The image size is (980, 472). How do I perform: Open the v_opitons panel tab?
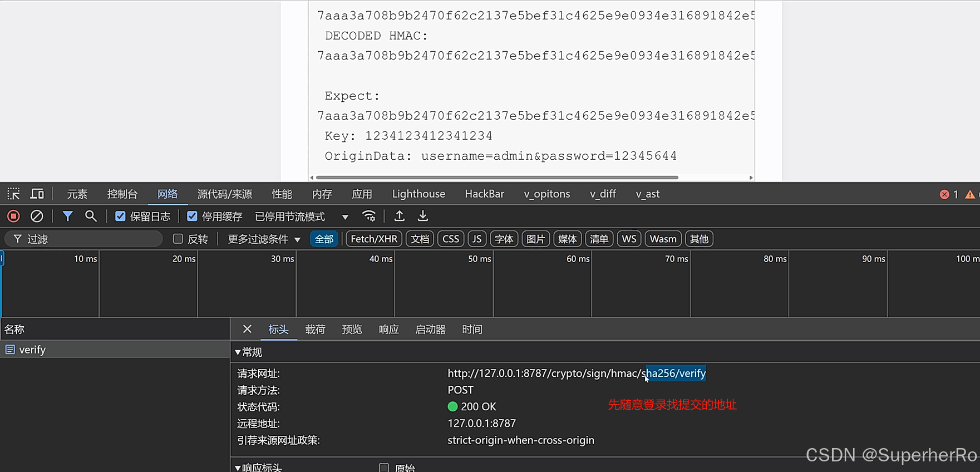click(547, 194)
